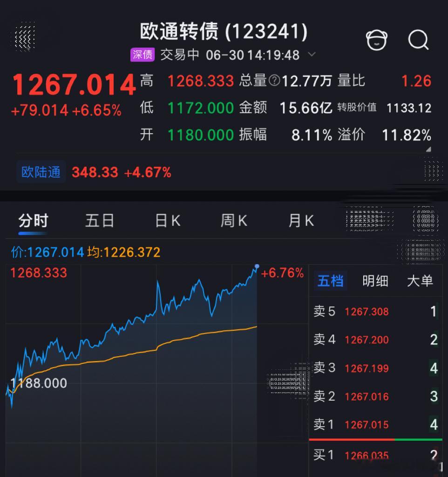Click the buy-sell ratio red-green bar
Viewport: 448px width, 477px height.
(376, 440)
